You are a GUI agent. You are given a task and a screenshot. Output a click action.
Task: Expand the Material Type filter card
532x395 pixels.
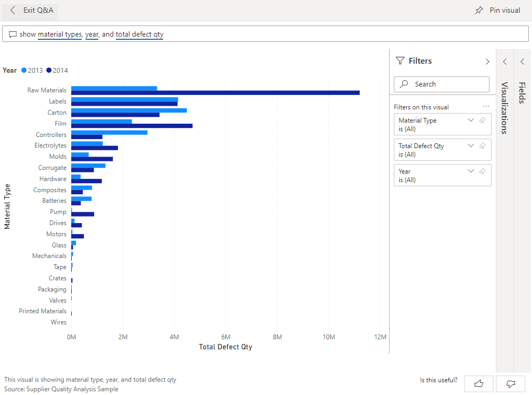pos(470,120)
